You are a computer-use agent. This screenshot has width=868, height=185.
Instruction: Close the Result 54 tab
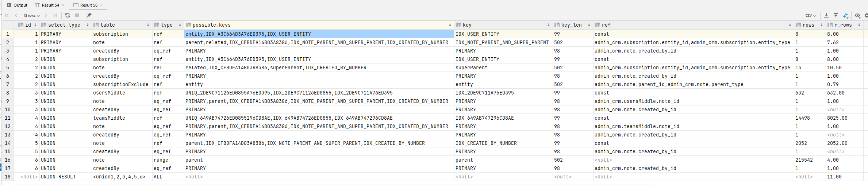click(63, 5)
